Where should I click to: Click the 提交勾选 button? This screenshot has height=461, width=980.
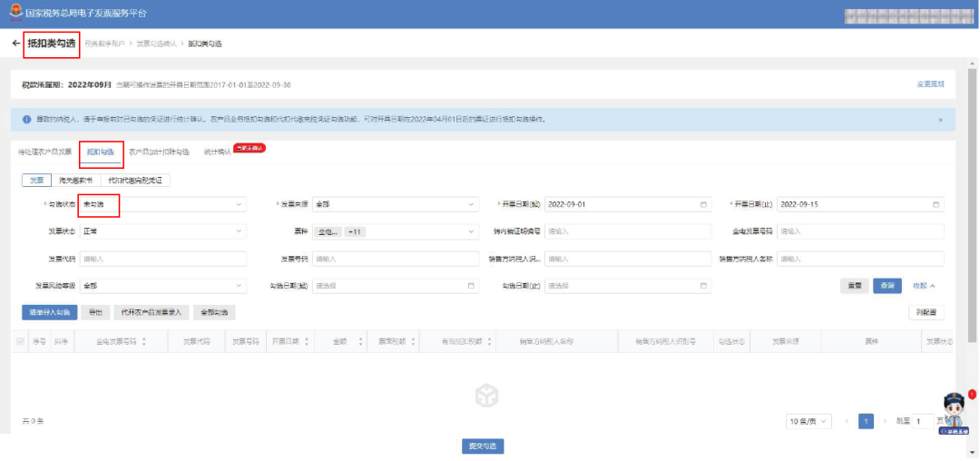(482, 446)
